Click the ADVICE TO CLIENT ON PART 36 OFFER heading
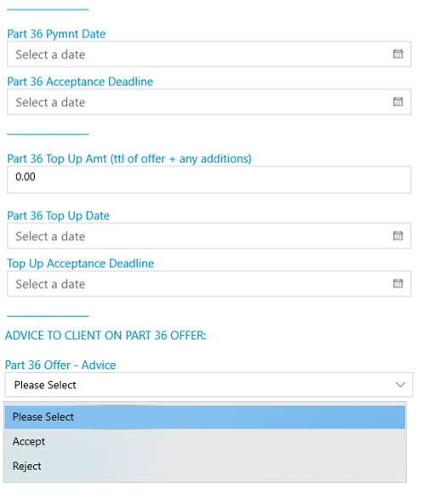Screen dimensions: 439x504 point(105,336)
